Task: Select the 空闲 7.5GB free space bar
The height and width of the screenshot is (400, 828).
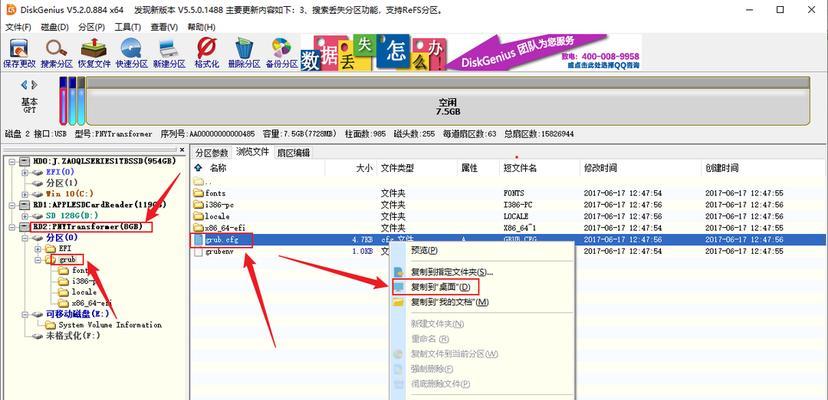Action: (x=448, y=103)
